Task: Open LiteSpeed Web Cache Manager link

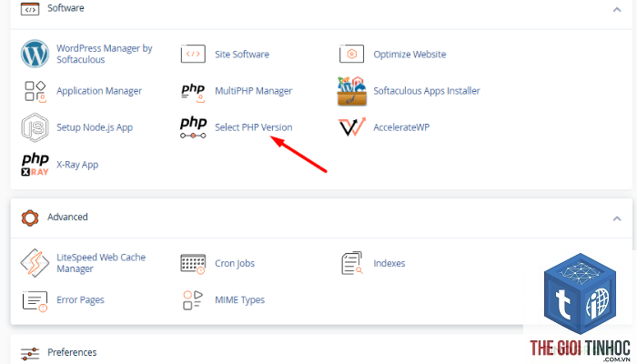Action: click(101, 263)
